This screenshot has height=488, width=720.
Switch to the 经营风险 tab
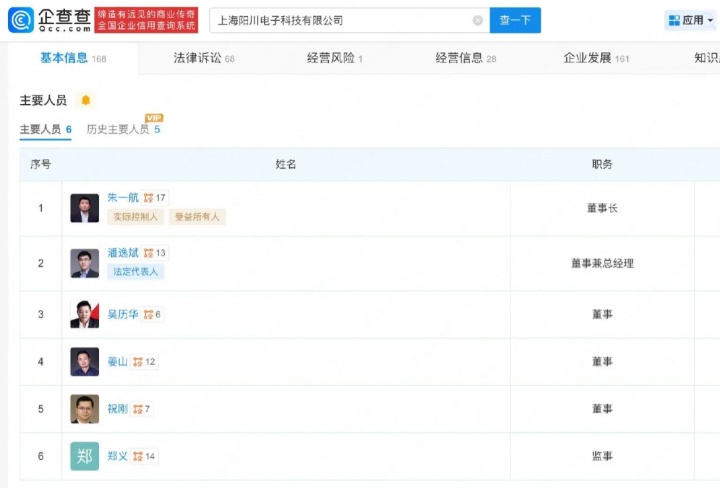(x=335, y=58)
